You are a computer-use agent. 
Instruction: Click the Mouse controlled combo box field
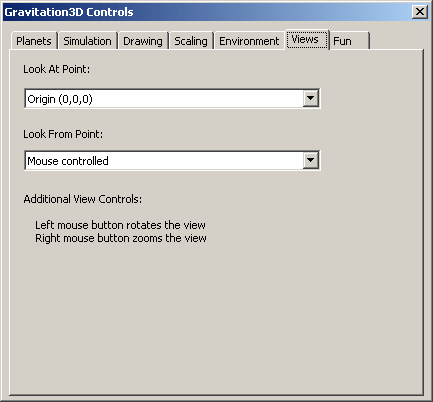(x=172, y=160)
